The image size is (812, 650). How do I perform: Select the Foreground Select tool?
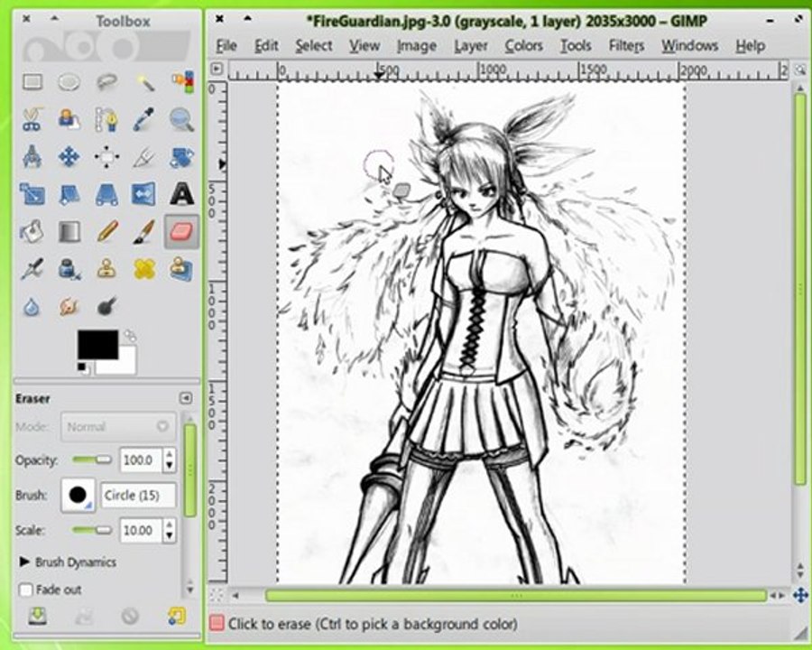coord(69,119)
